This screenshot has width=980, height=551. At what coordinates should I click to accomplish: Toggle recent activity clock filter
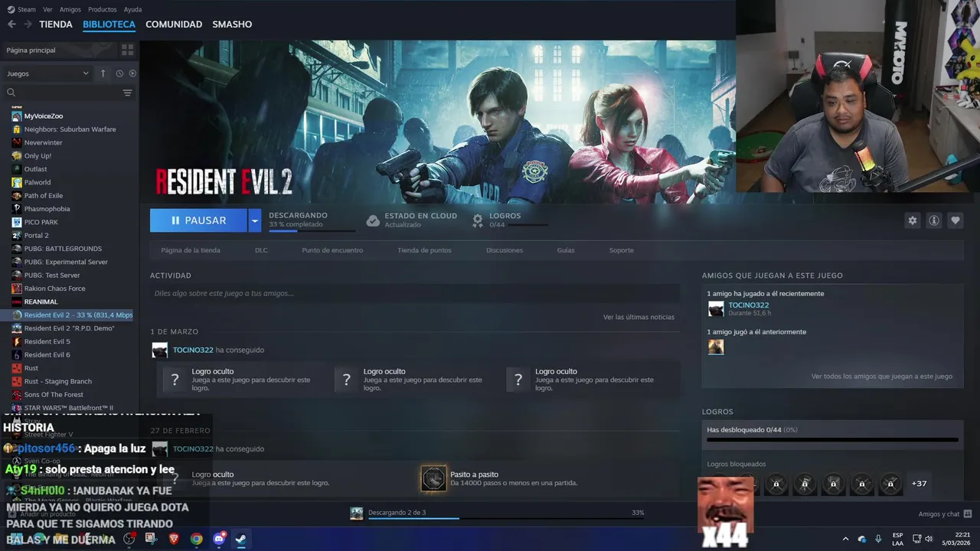tap(119, 73)
